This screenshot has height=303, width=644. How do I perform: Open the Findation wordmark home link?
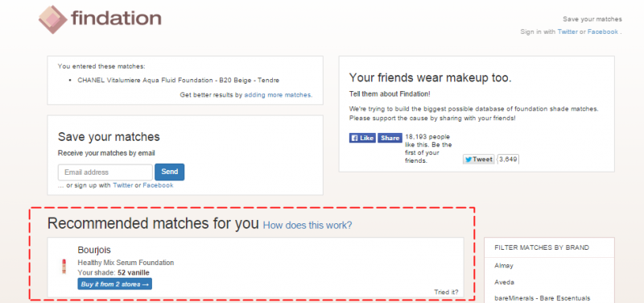tap(116, 18)
